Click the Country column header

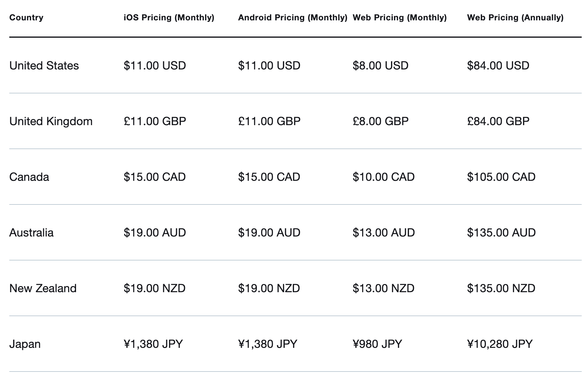pyautogui.click(x=26, y=18)
